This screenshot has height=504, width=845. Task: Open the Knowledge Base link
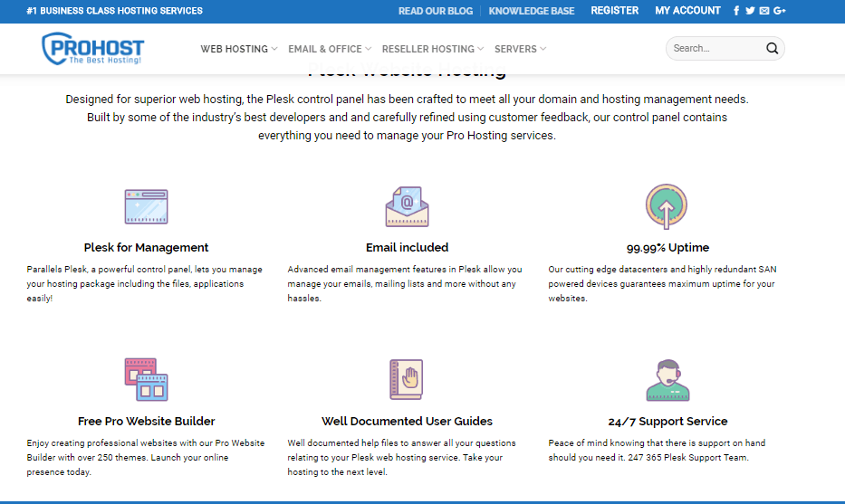(532, 11)
